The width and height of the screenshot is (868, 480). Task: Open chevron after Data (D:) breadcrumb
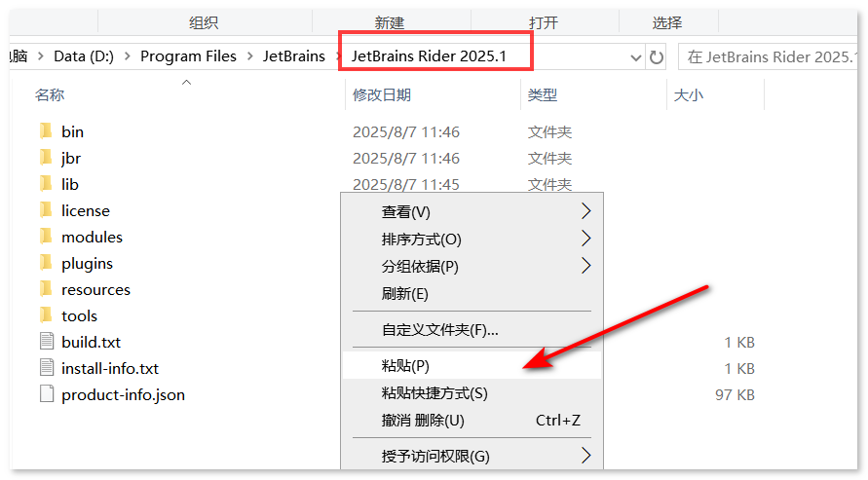point(128,56)
